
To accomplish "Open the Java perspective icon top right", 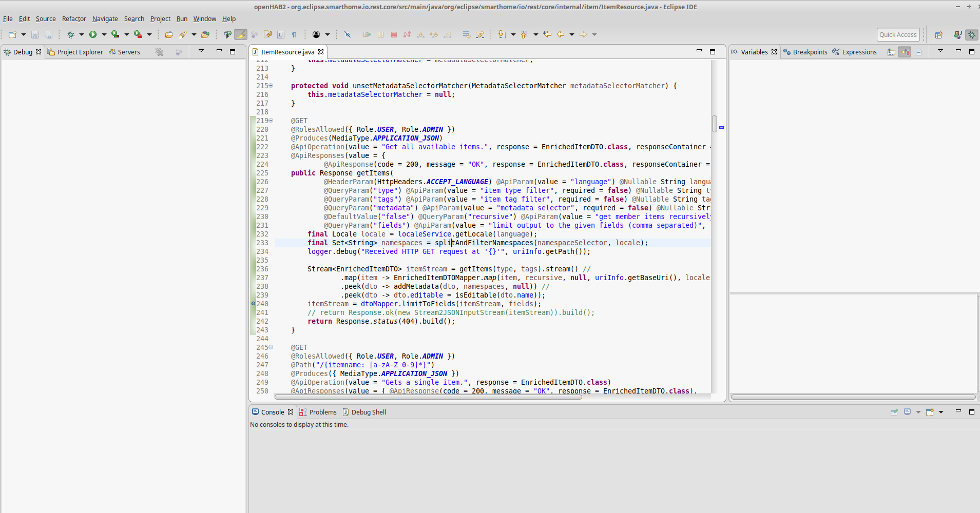I will (x=957, y=35).
